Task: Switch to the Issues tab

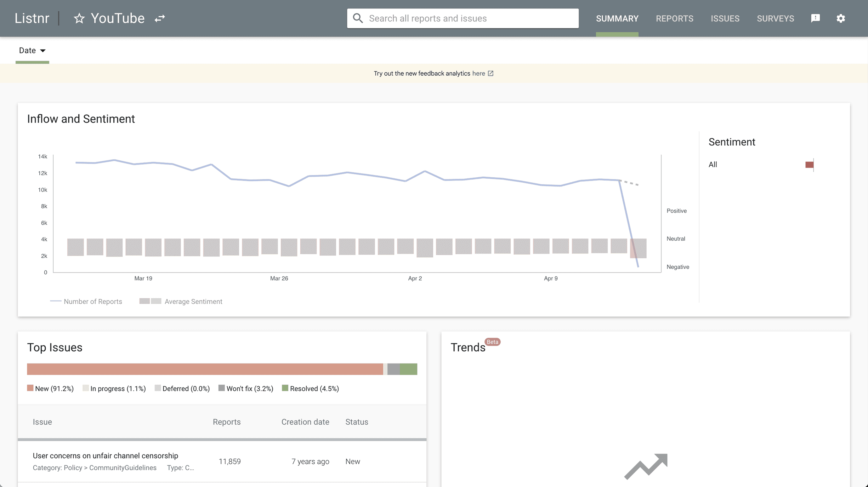Action: [x=725, y=18]
